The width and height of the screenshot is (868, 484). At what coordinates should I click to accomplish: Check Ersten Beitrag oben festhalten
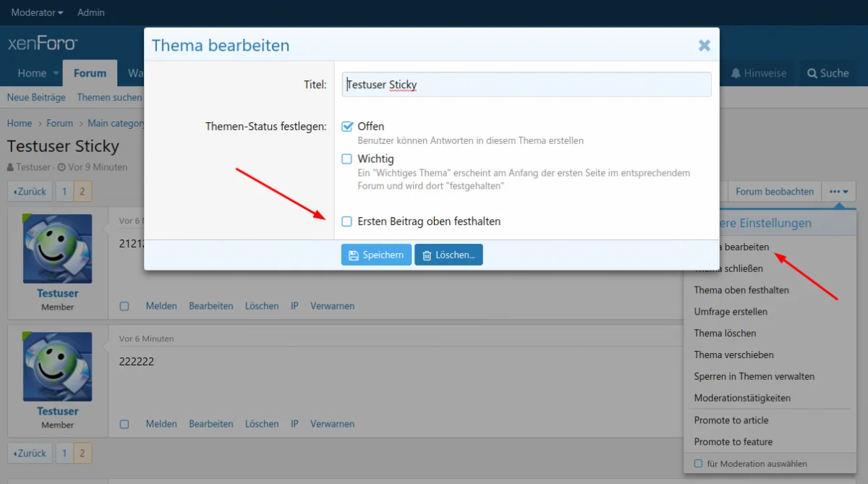coord(347,221)
